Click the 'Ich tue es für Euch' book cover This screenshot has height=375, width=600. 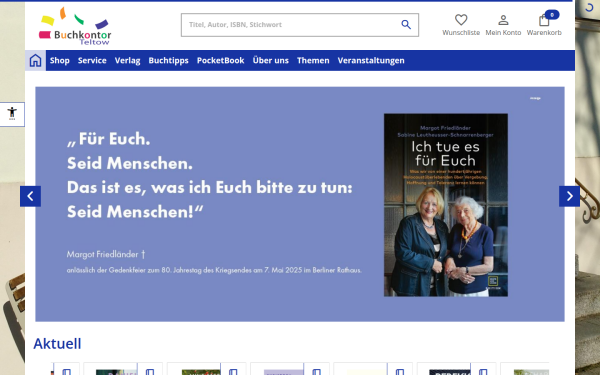(x=446, y=205)
